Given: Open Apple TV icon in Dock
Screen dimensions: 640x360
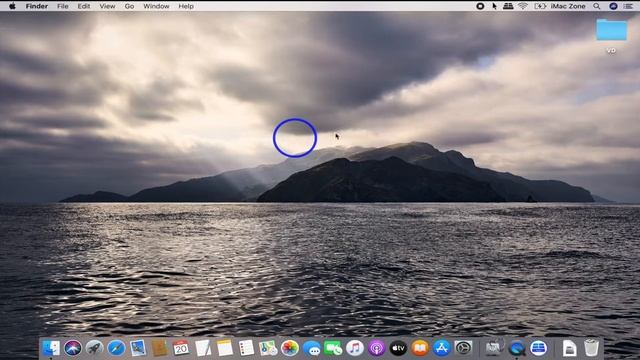Looking at the screenshot, I should [398, 348].
